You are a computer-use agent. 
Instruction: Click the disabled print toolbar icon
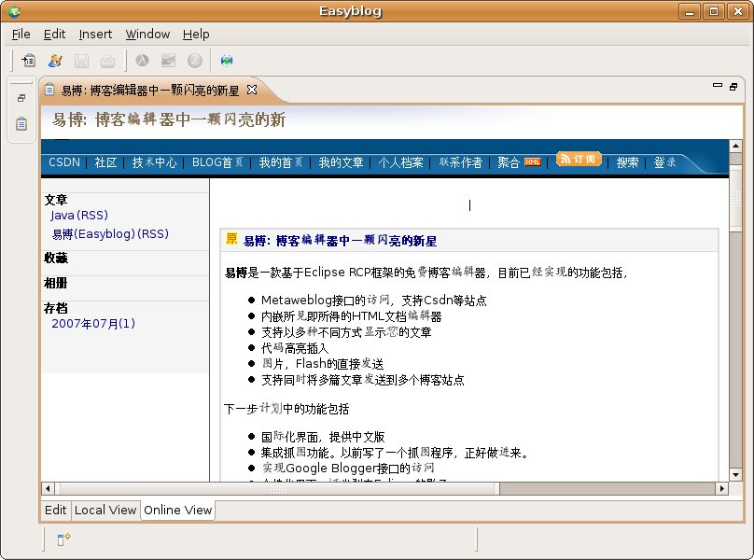point(107,61)
